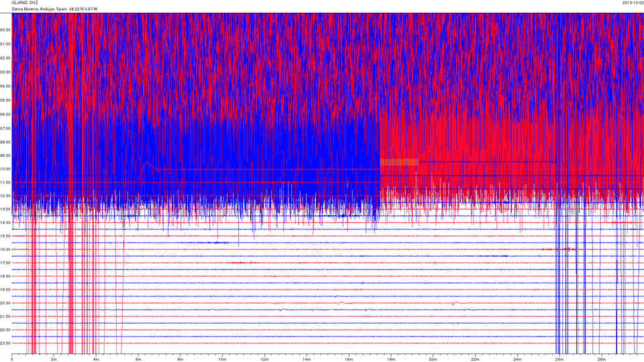Click the 2m axis tick label
Screen dimensions: 644x362
[54, 359]
